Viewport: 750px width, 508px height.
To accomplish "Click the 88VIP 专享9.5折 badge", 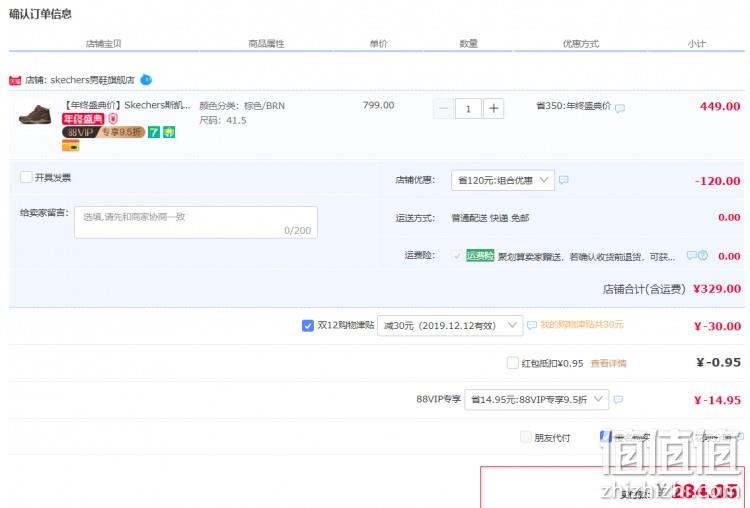I will (x=103, y=132).
